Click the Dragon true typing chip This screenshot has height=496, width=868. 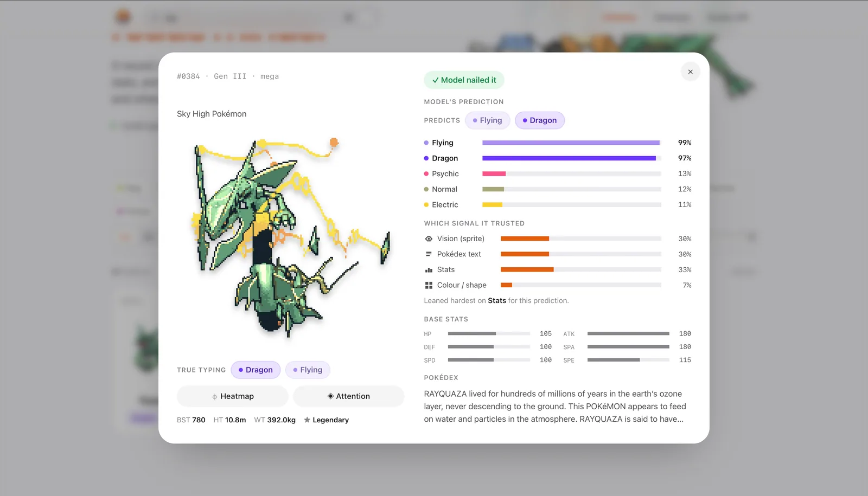click(x=256, y=370)
